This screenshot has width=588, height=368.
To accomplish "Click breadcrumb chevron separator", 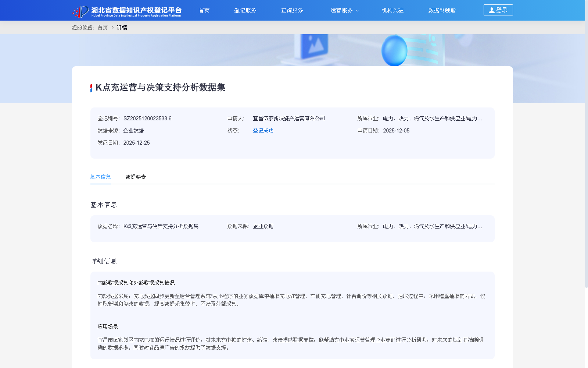I will (x=112, y=28).
